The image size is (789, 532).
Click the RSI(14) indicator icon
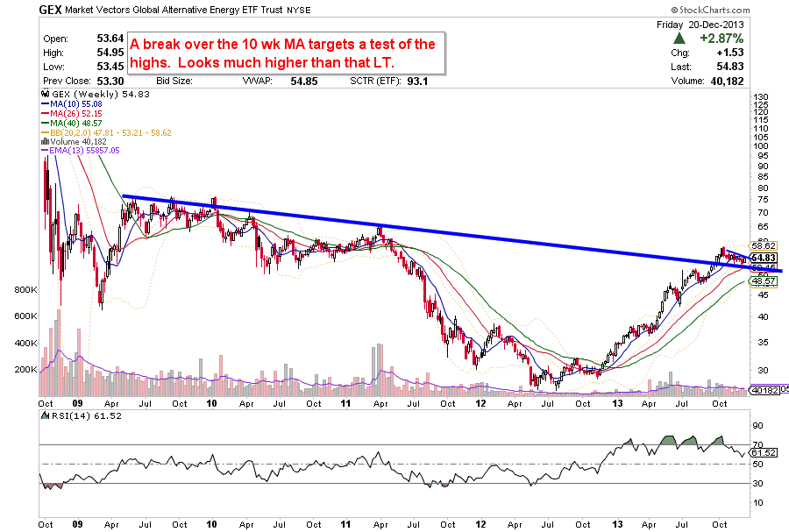pyautogui.click(x=45, y=417)
